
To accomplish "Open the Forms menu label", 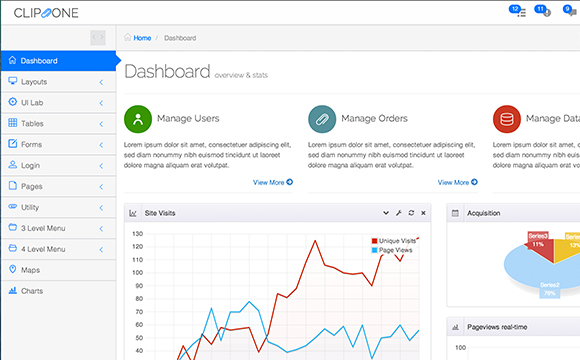I will coord(31,145).
